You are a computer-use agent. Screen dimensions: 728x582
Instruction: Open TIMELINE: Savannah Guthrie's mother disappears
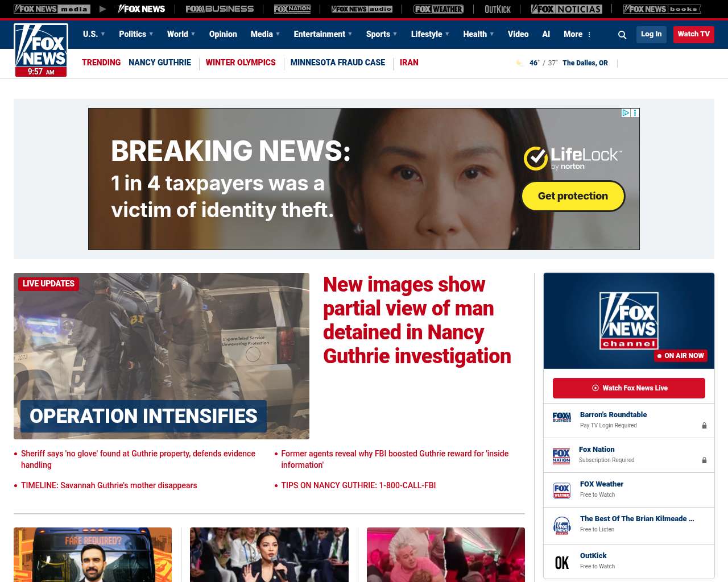tap(109, 485)
